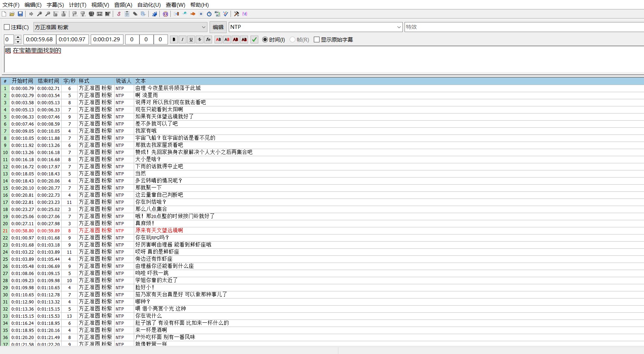The width and height of the screenshot is (644, 354).
Task: Create a new subtitle file
Action: pos(4,14)
